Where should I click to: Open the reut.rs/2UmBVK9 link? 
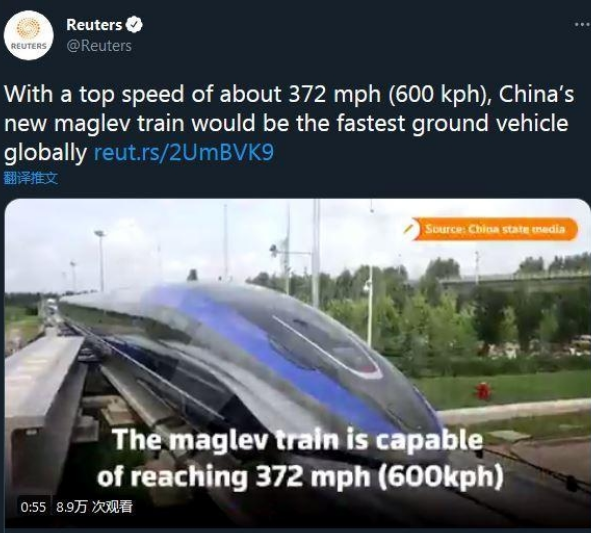(x=184, y=153)
